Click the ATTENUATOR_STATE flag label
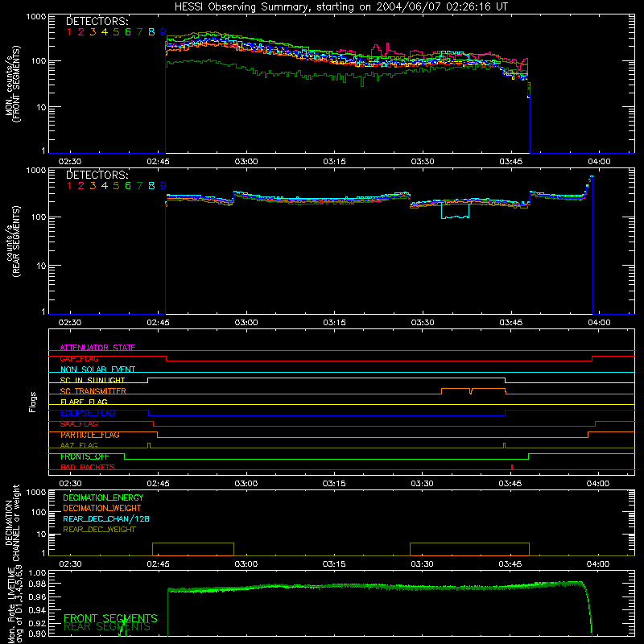The width and height of the screenshot is (644, 644). point(97,348)
